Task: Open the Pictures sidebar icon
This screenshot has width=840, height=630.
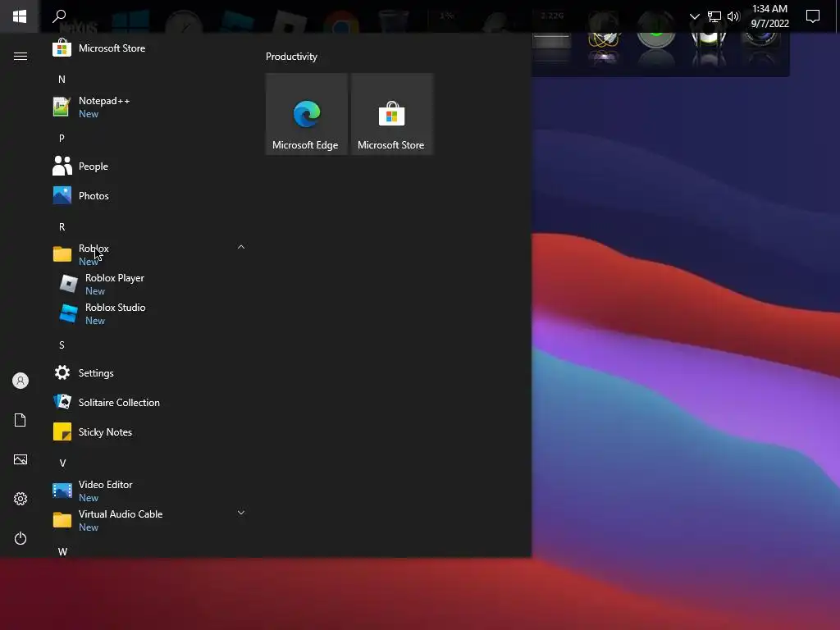Action: (x=21, y=459)
